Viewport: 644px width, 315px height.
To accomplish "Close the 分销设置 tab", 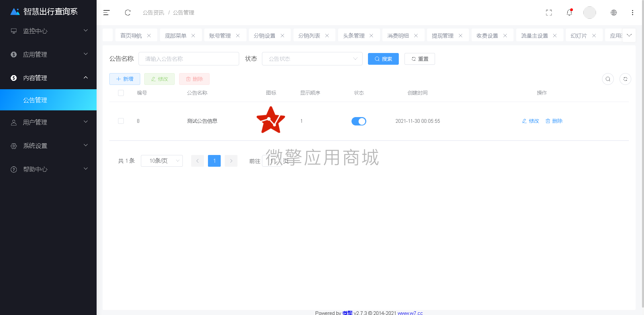I will pos(282,36).
